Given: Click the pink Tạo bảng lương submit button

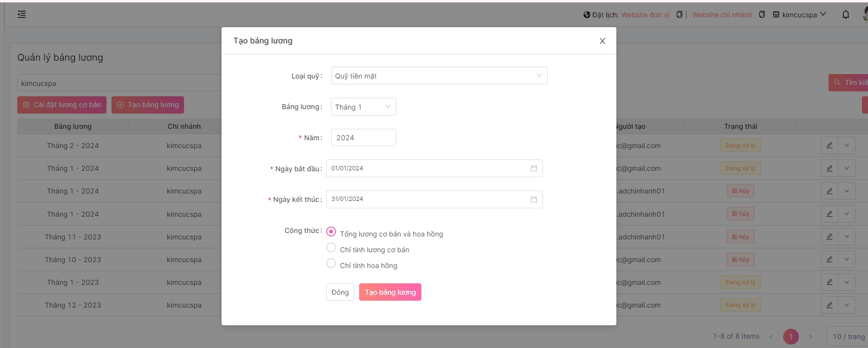Looking at the screenshot, I should [x=390, y=292].
